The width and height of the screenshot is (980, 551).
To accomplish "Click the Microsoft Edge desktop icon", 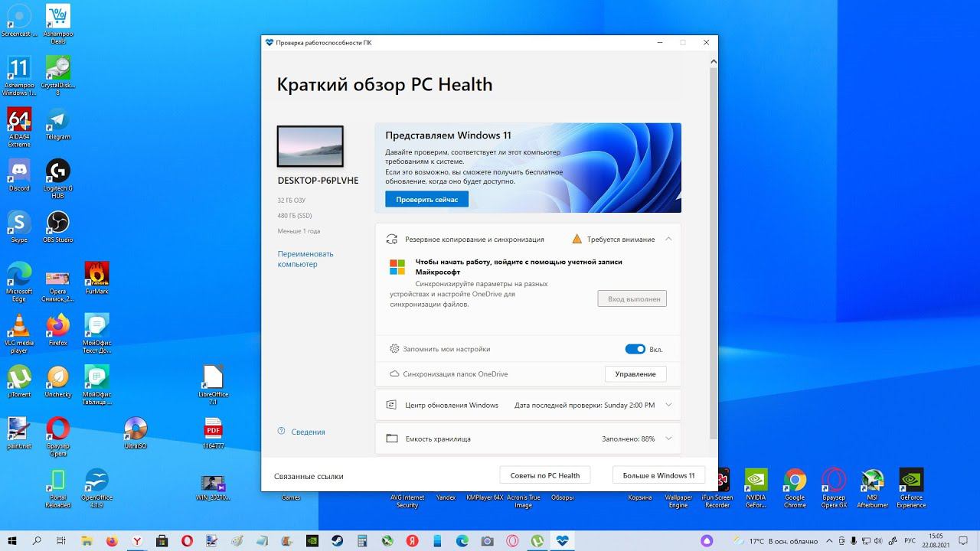I will point(19,282).
